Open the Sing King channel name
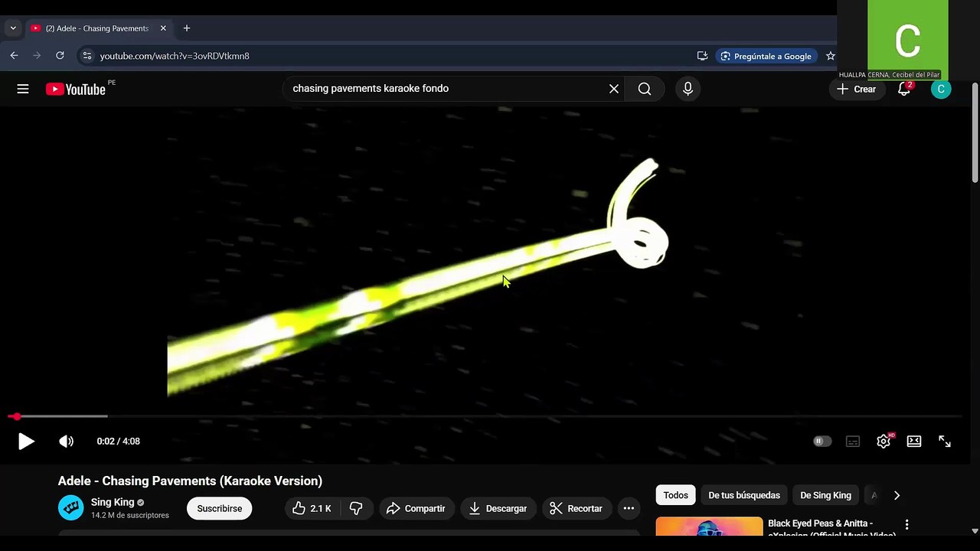Screen dimensions: 980x551 tap(113, 503)
